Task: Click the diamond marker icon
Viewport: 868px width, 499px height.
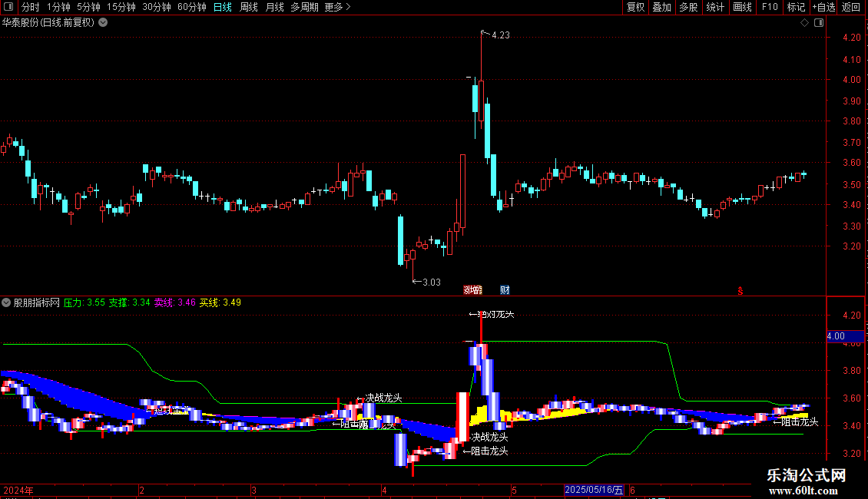Action: [804, 23]
